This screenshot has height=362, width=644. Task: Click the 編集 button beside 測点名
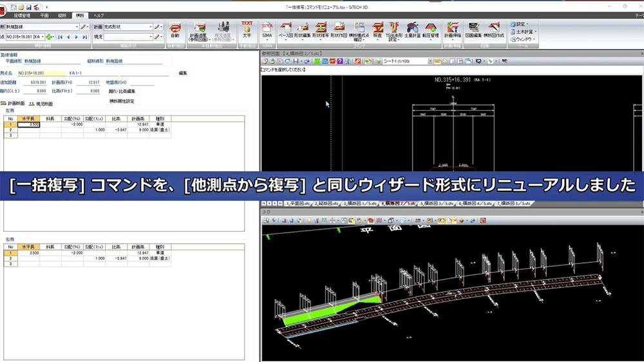183,73
